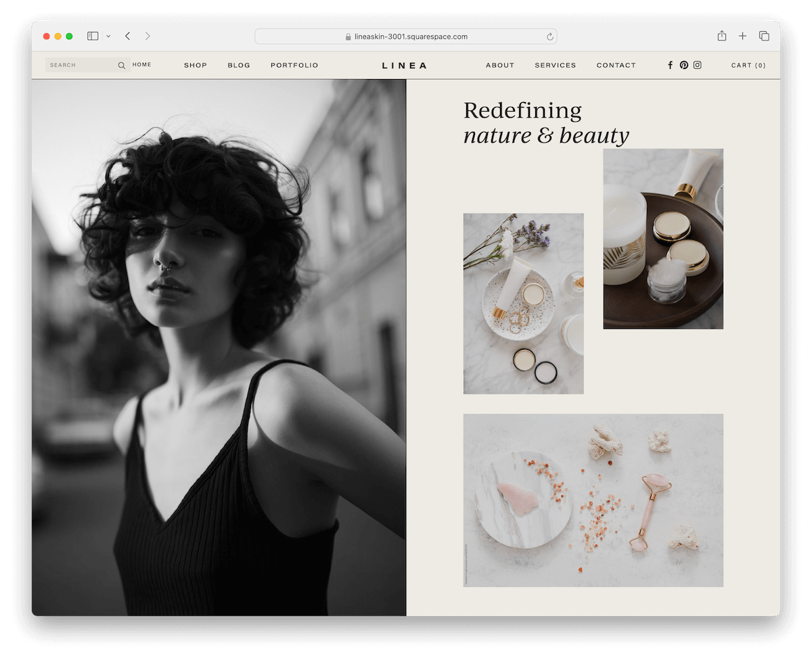The width and height of the screenshot is (812, 658).
Task: Click the magnifying glass search icon
Action: (x=121, y=65)
